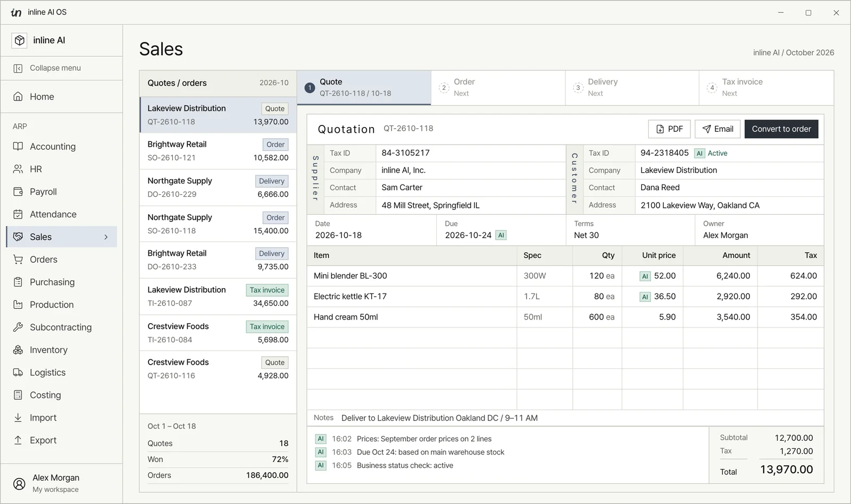Screen dimensions: 851x504
Task: Open Import via its download icon
Action: click(x=18, y=417)
